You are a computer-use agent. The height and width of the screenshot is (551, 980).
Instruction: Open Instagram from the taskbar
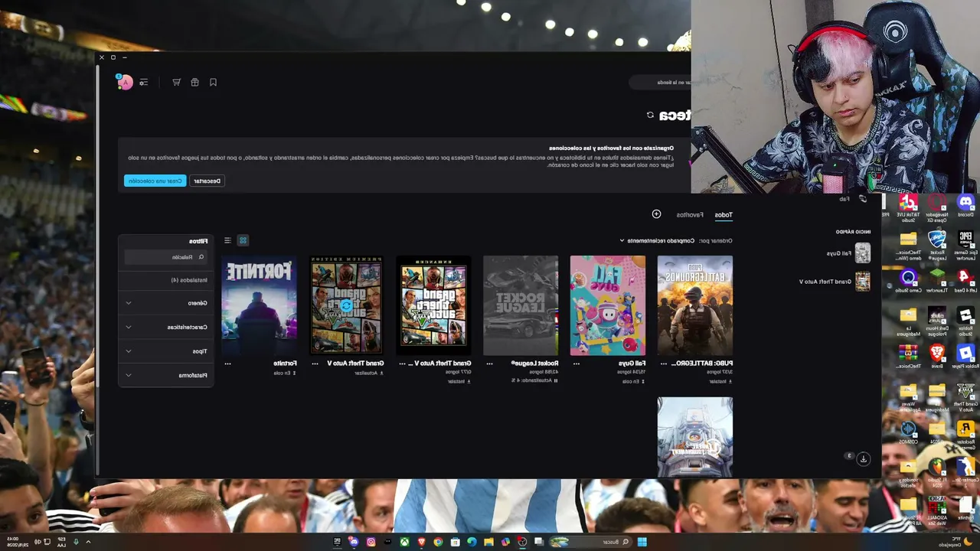tap(371, 542)
